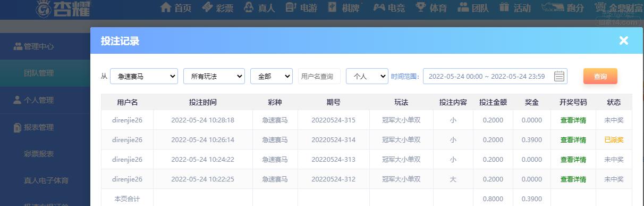Click the 已派奖 status text

pyautogui.click(x=614, y=140)
